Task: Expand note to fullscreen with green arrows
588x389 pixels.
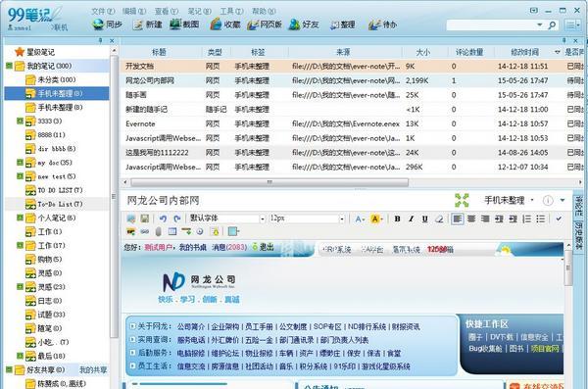Action: [x=462, y=200]
